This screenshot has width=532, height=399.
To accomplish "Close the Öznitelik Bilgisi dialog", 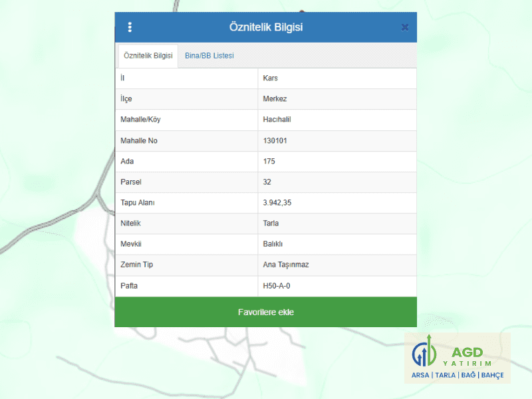I will (x=404, y=27).
